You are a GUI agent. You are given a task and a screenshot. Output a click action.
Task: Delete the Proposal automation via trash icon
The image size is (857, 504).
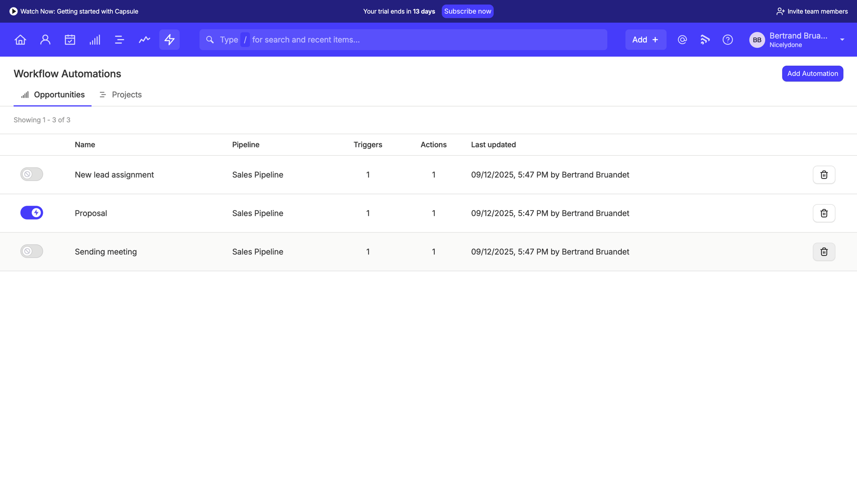pos(824,213)
